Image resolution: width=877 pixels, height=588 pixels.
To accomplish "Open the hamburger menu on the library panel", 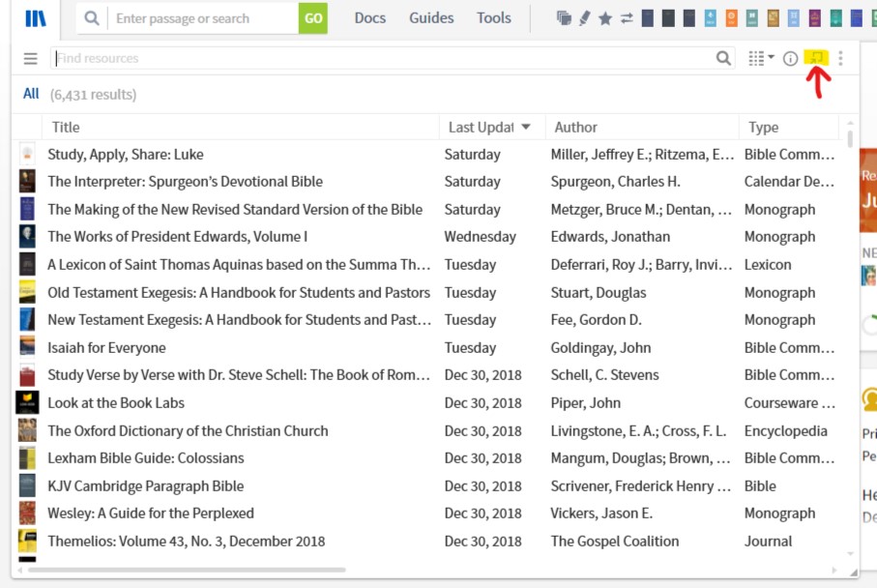I will click(x=31, y=58).
